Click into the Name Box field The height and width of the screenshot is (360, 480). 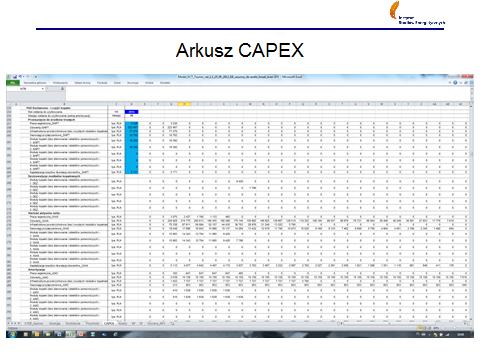tap(23, 89)
